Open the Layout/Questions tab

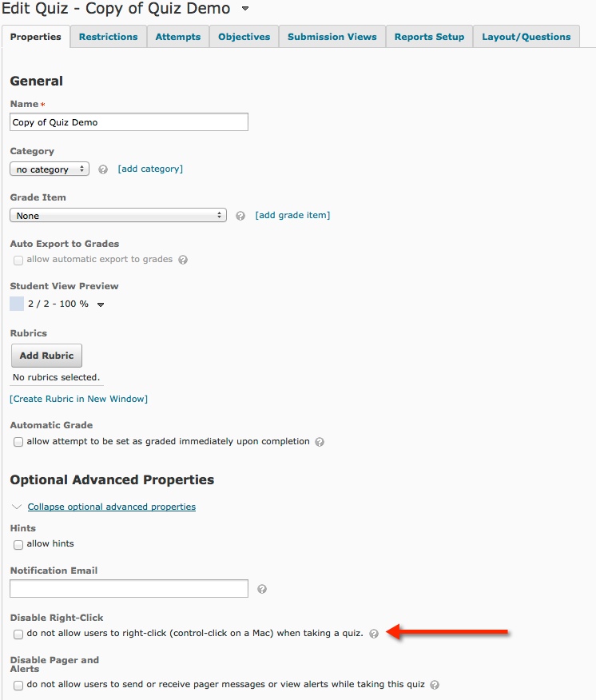point(526,37)
